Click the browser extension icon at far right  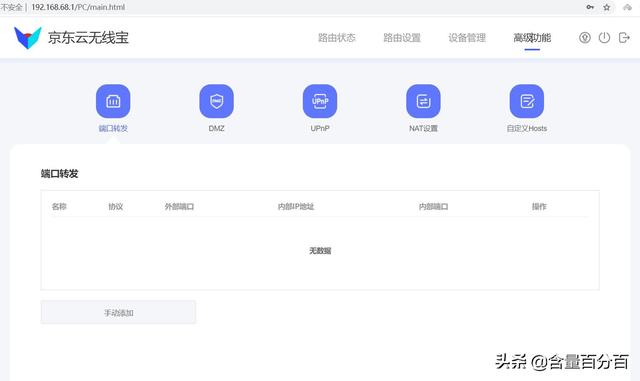627,7
